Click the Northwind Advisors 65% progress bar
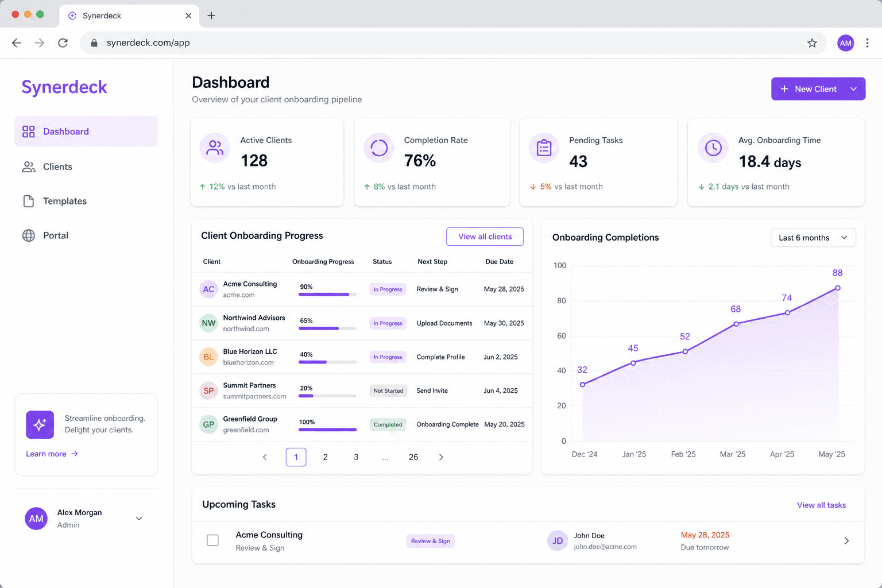 coord(327,328)
